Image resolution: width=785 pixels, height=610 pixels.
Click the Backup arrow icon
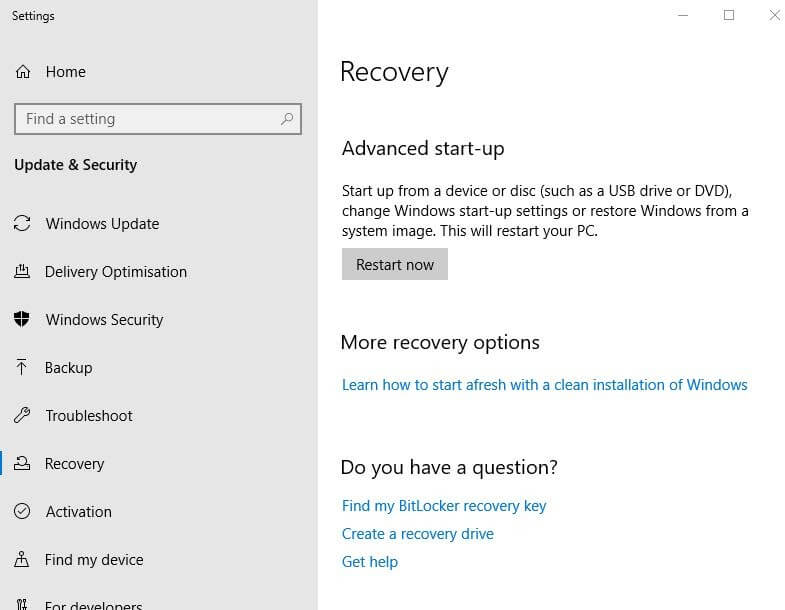[22, 368]
